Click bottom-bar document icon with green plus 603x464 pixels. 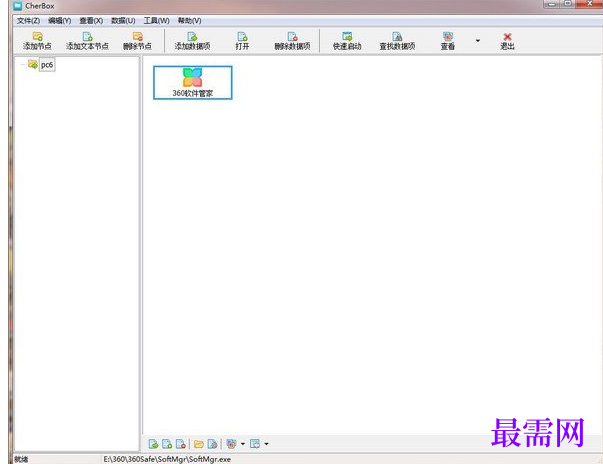[167, 444]
